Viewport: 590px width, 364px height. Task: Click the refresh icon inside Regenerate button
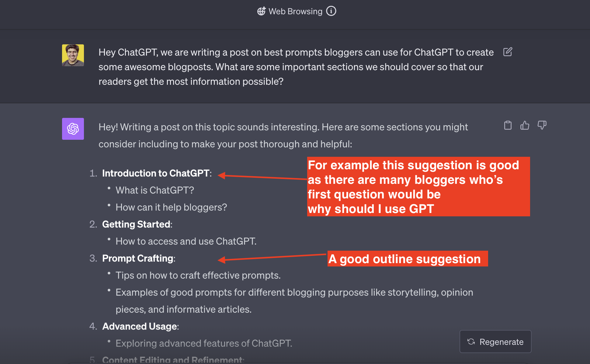(471, 342)
